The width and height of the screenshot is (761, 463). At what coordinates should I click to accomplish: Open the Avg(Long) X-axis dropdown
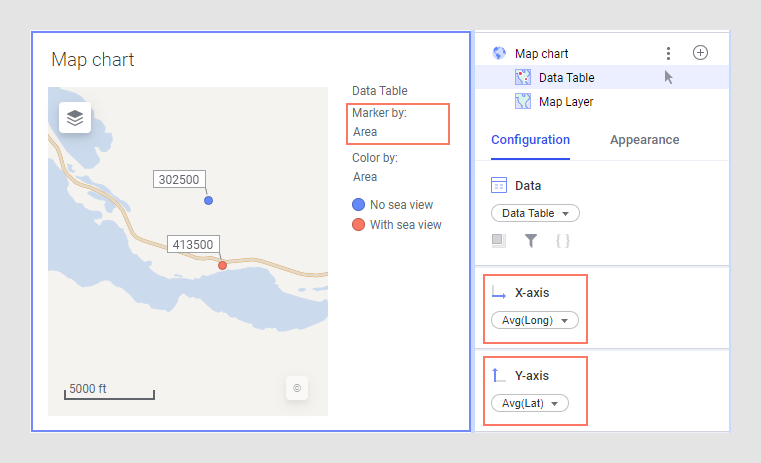coord(535,320)
